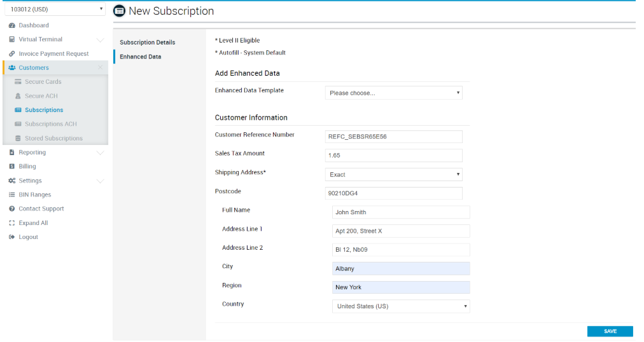Click the Customer Reference Number field
The height and width of the screenshot is (342, 644).
pos(393,137)
